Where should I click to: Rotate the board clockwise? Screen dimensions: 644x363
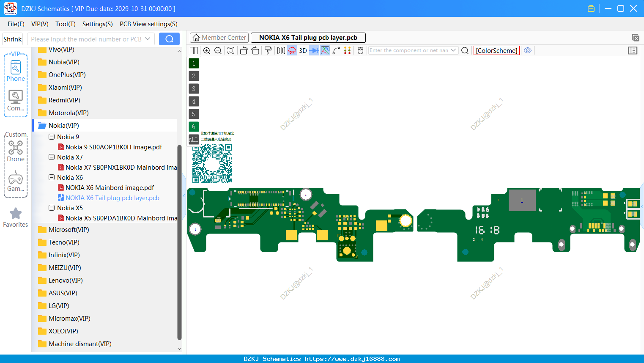(255, 50)
